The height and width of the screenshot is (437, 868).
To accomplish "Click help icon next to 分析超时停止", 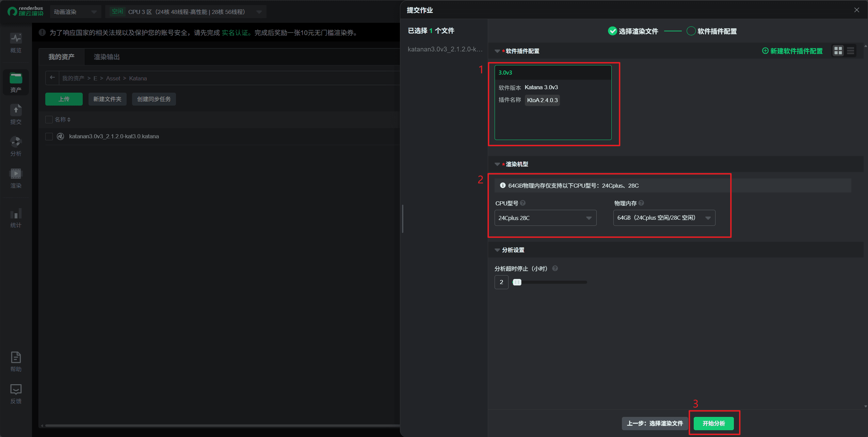I will point(555,268).
